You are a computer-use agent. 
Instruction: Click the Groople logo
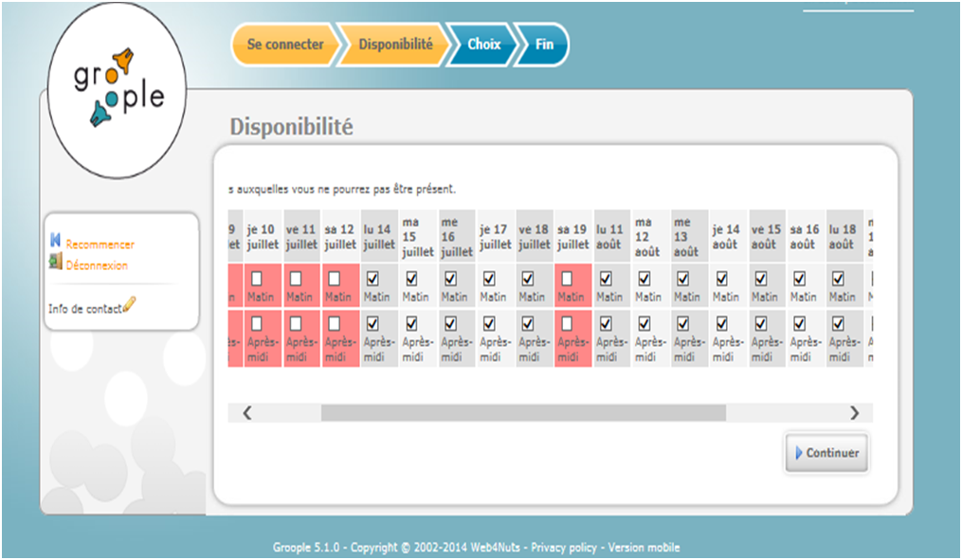coord(117,91)
